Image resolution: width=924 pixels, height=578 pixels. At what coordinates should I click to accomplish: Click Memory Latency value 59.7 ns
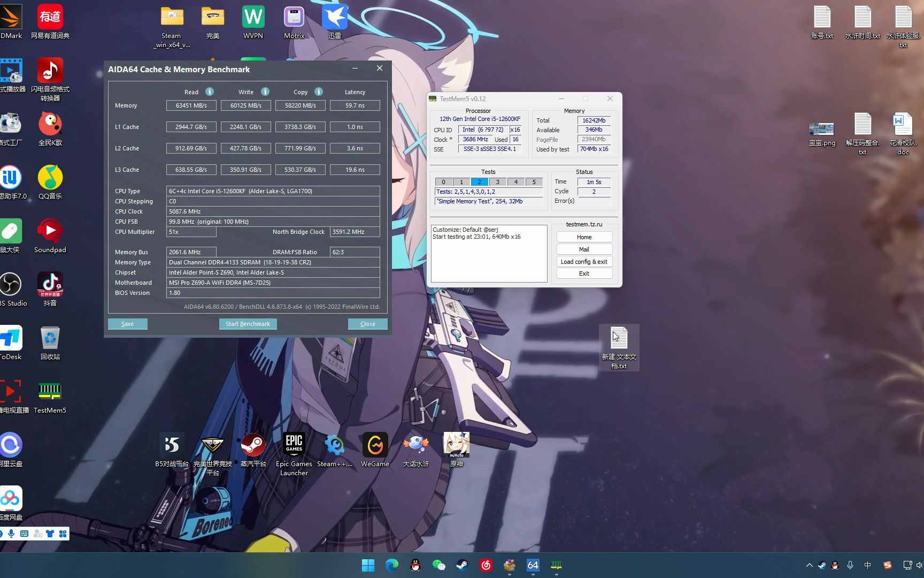pos(355,105)
